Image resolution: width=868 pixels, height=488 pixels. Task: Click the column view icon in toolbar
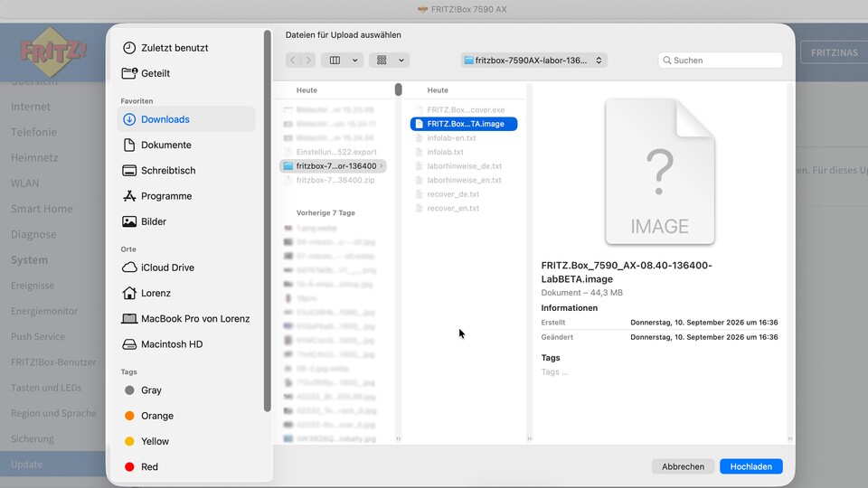pos(335,61)
